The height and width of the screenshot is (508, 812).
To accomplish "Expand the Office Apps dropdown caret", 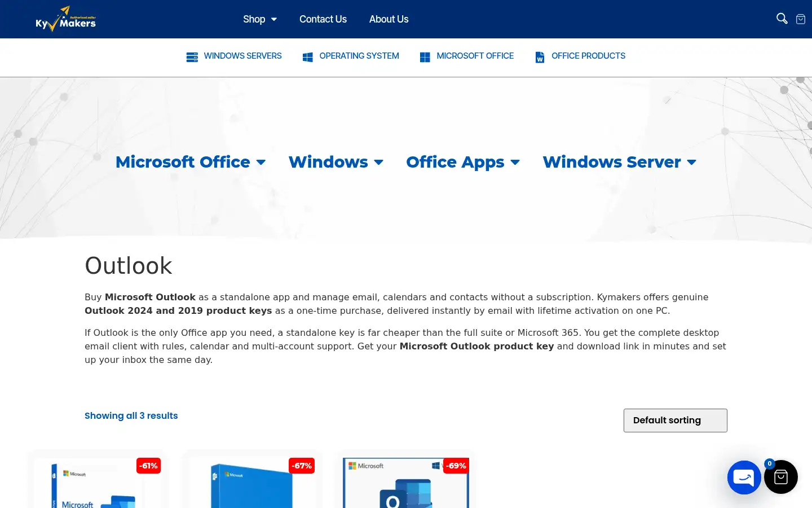I will 515,163.
